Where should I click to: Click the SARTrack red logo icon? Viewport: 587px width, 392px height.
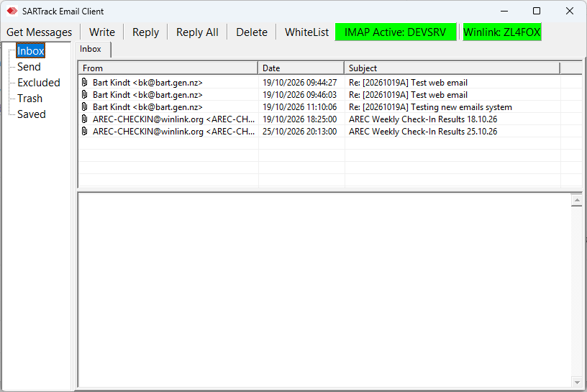click(12, 12)
